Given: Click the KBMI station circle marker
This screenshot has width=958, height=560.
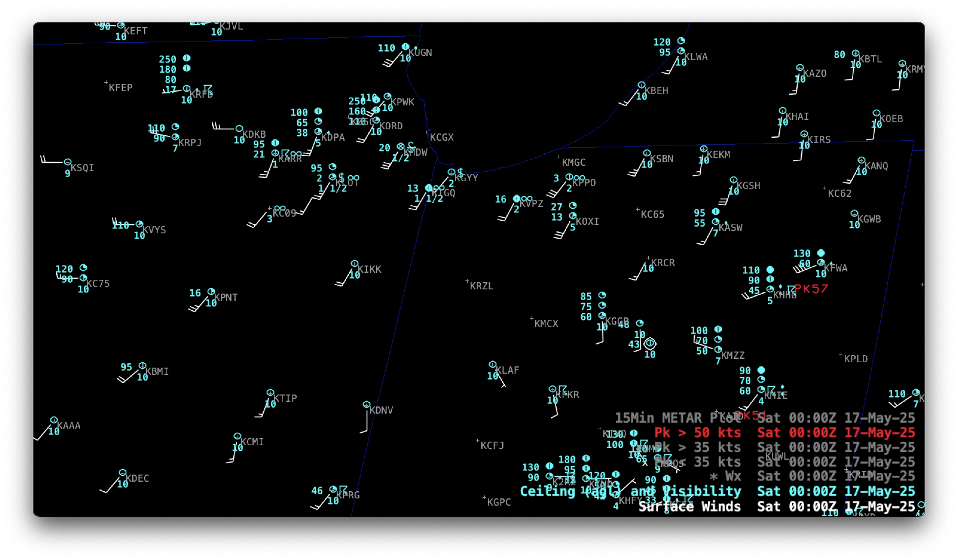Looking at the screenshot, I should pos(142,366).
